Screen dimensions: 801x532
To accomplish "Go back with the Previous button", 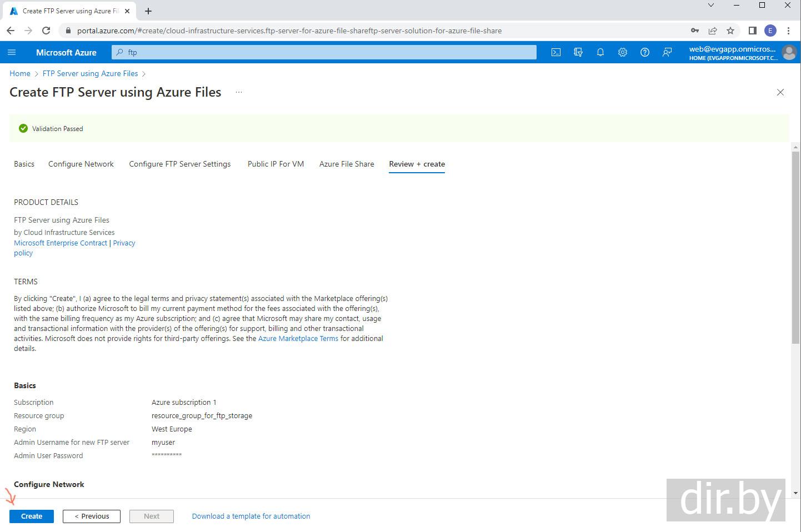I will pos(92,516).
